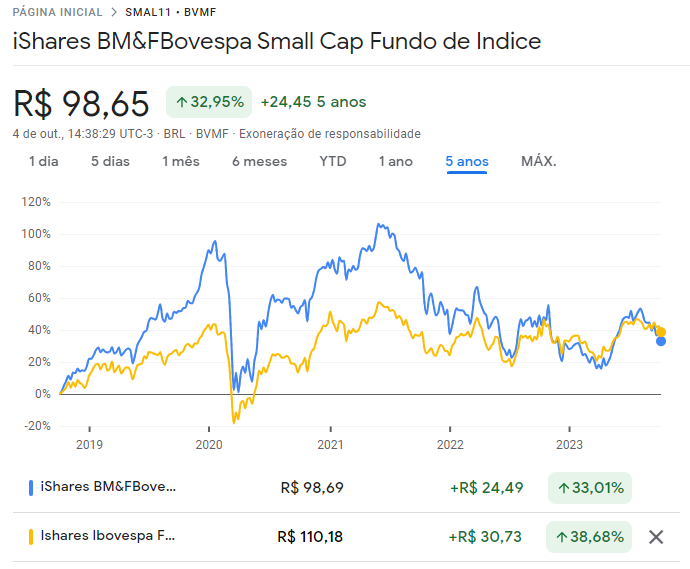Click the SMAL11 • BVMF breadcrumb
The height and width of the screenshot is (569, 690).
pyautogui.click(x=171, y=12)
